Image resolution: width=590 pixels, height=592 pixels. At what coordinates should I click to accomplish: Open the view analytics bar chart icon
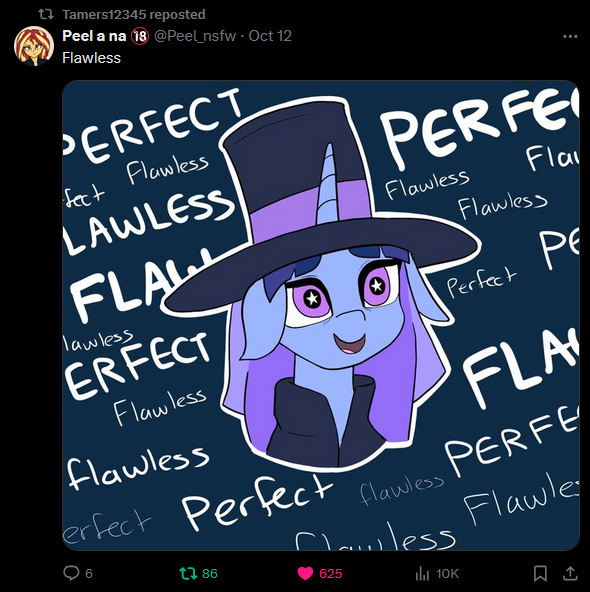tap(422, 574)
